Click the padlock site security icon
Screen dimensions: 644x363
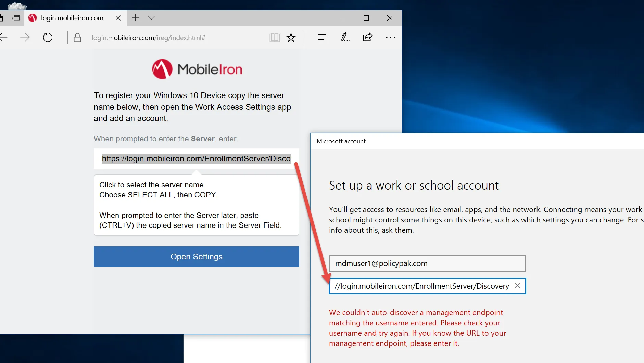[x=77, y=38]
